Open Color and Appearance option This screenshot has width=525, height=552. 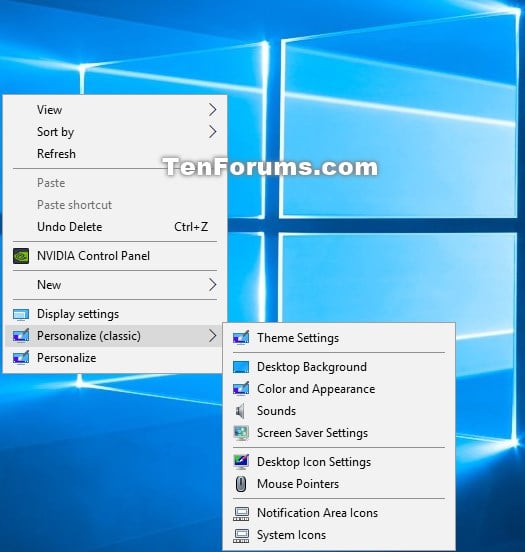[x=339, y=389]
